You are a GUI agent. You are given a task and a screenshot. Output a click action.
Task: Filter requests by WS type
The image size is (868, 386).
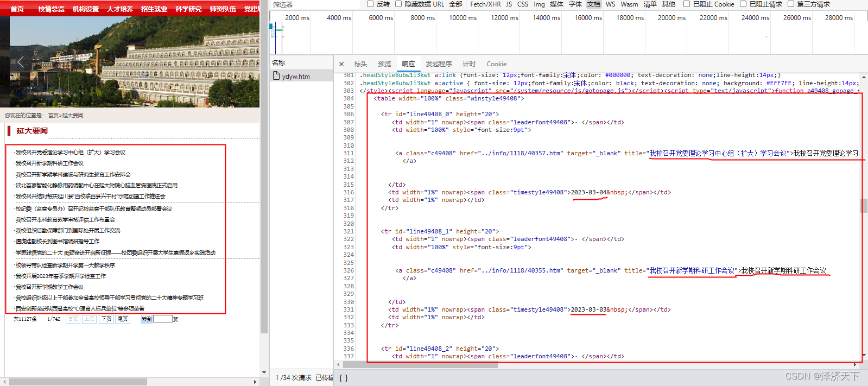(x=611, y=4)
